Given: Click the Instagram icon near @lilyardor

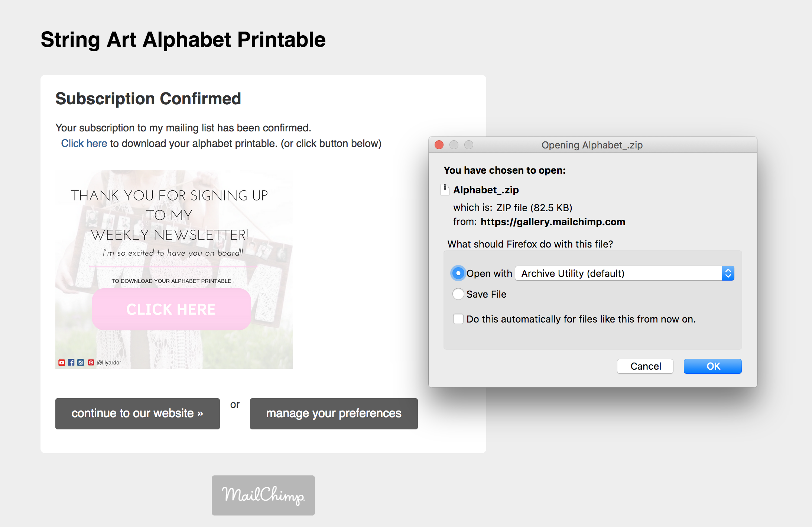Looking at the screenshot, I should [81, 363].
